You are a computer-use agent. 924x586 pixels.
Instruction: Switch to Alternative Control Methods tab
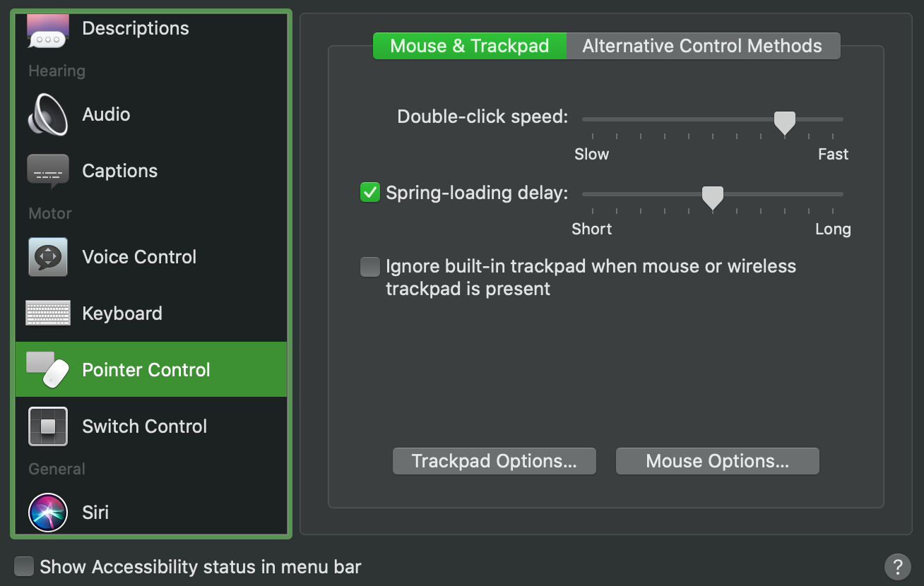click(701, 45)
